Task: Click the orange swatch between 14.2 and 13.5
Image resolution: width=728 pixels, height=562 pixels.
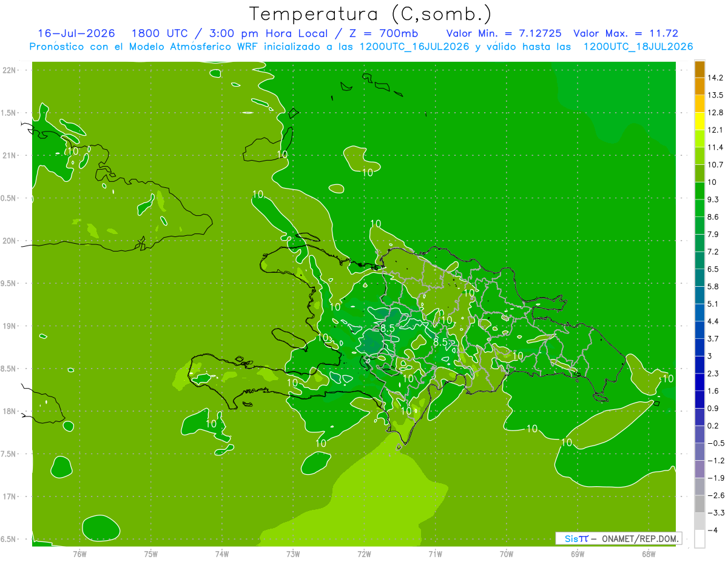Action: pos(699,87)
